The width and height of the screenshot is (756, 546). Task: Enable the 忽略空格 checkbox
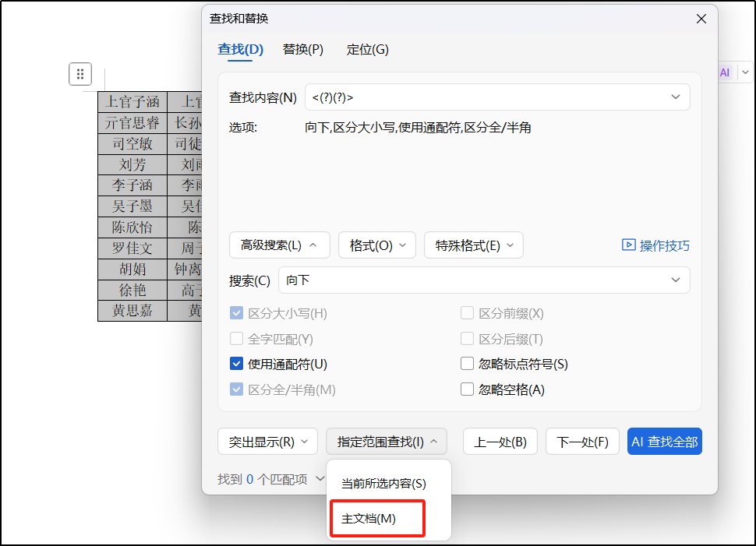coord(467,389)
